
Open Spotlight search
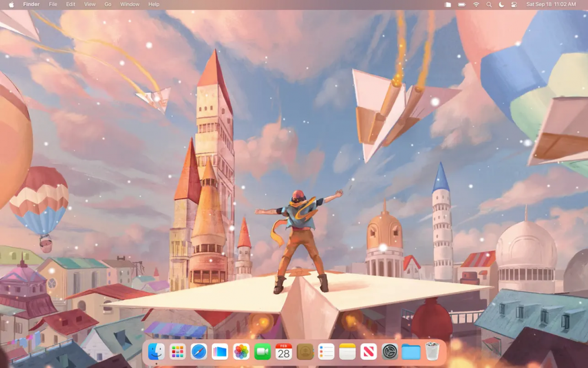pos(489,5)
